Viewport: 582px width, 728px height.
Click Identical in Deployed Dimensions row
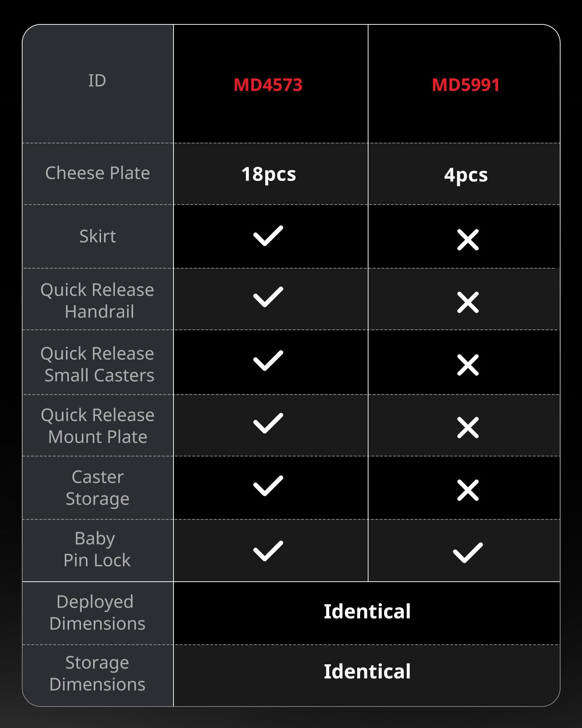pos(367,612)
